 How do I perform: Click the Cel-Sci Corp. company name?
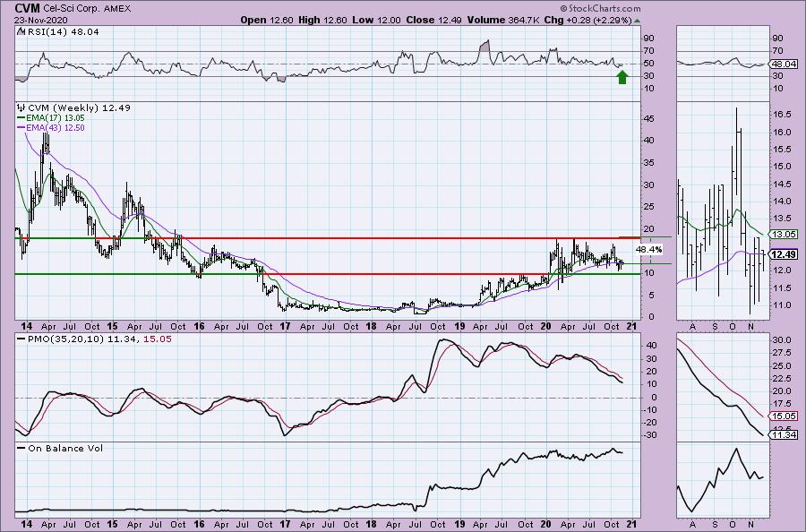point(72,9)
